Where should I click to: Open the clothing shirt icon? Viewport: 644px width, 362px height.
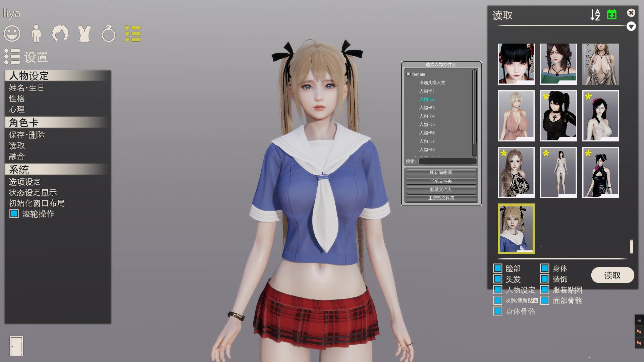click(84, 34)
